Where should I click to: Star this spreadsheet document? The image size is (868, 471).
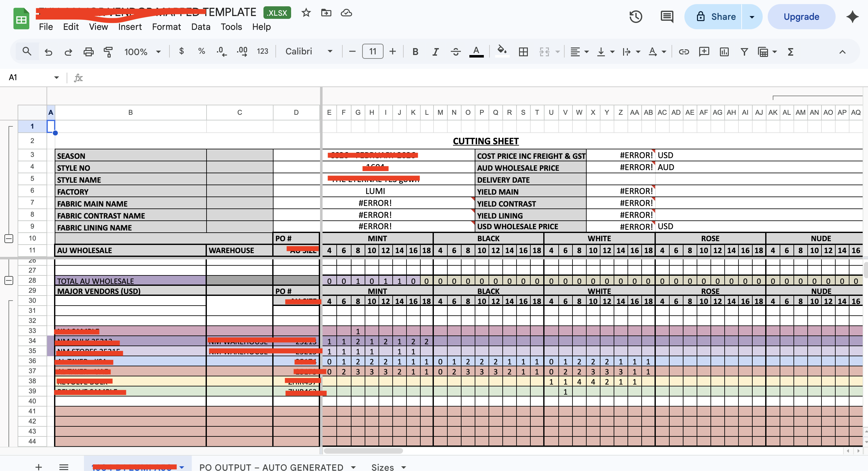pyautogui.click(x=306, y=13)
